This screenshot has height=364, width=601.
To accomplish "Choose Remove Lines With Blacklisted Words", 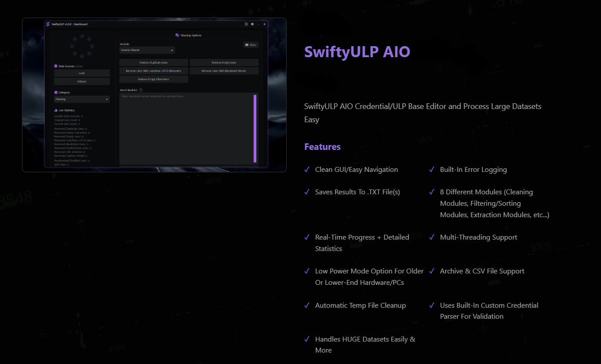I will coord(224,71).
